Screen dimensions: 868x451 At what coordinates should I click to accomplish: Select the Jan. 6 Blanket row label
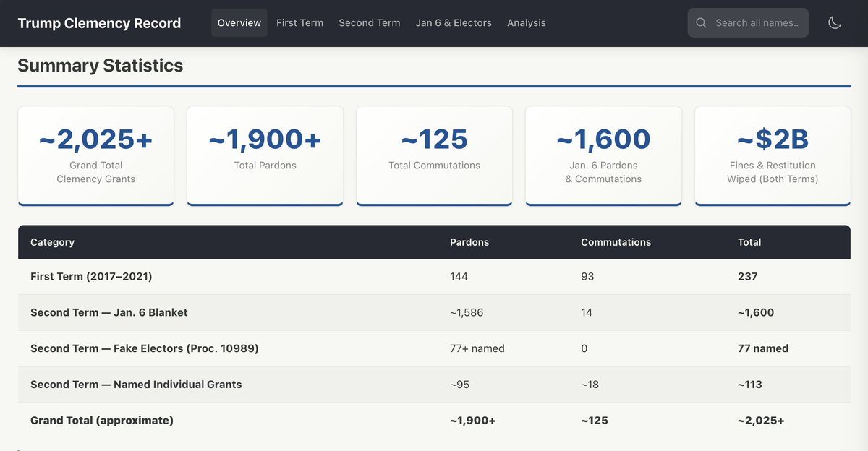[x=109, y=312]
